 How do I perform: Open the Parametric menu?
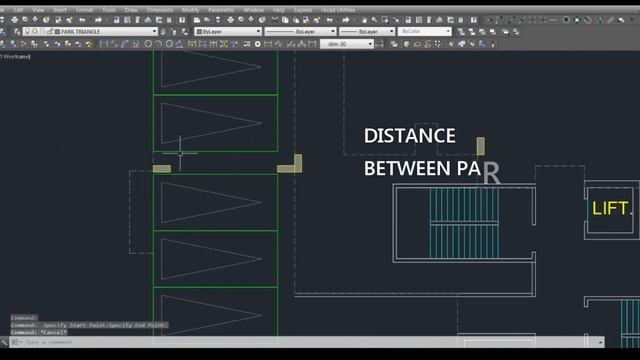click(221, 10)
